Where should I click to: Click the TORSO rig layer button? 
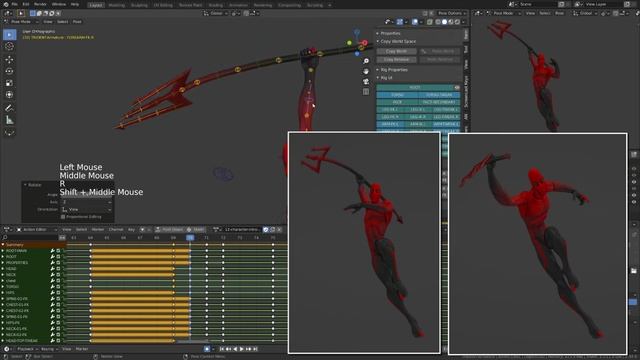[x=397, y=95]
